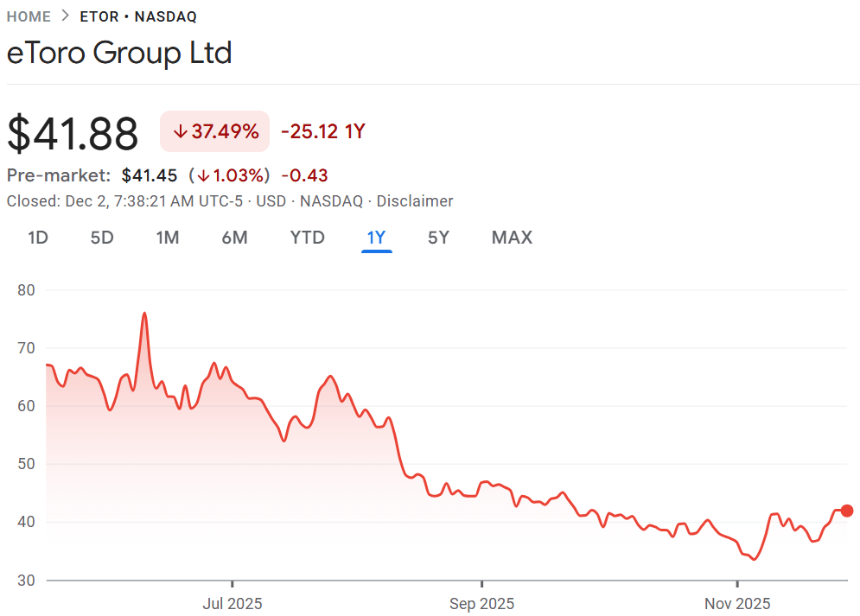Show the MAX price history

[512, 238]
